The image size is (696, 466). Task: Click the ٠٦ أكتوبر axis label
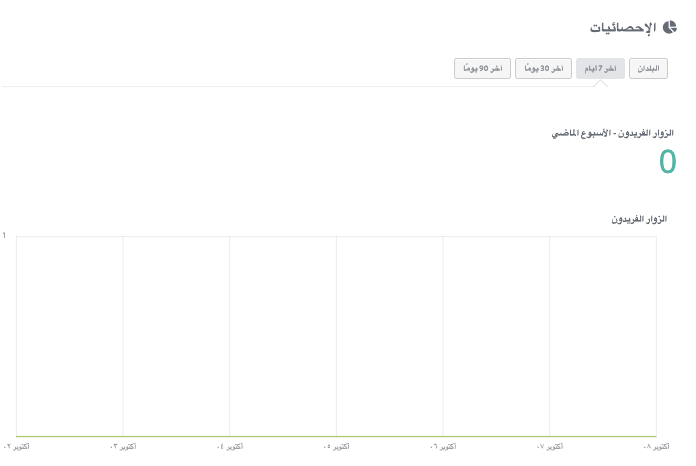tap(443, 446)
